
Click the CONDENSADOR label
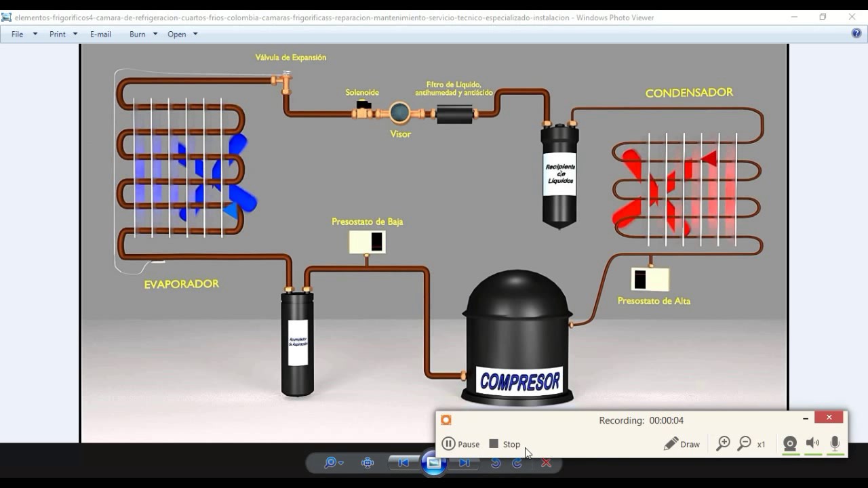point(689,93)
